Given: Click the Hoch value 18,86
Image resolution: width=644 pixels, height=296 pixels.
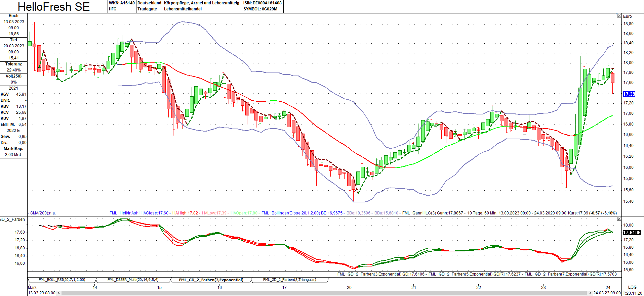Looking at the screenshot, I should (14, 34).
